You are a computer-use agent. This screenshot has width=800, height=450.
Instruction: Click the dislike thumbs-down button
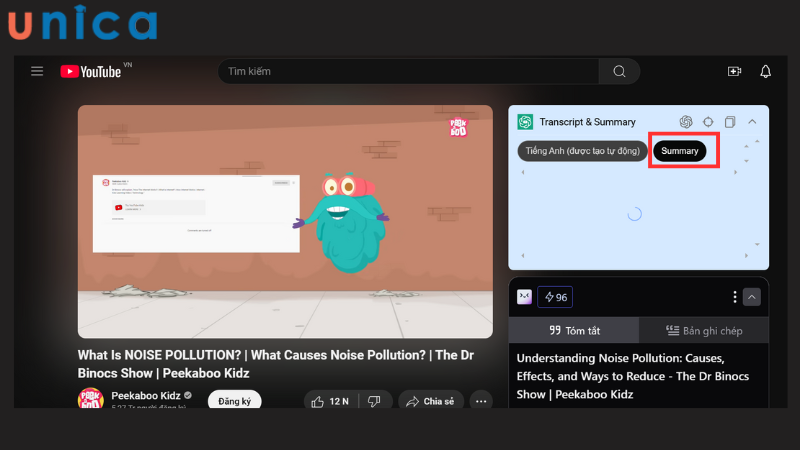374,401
